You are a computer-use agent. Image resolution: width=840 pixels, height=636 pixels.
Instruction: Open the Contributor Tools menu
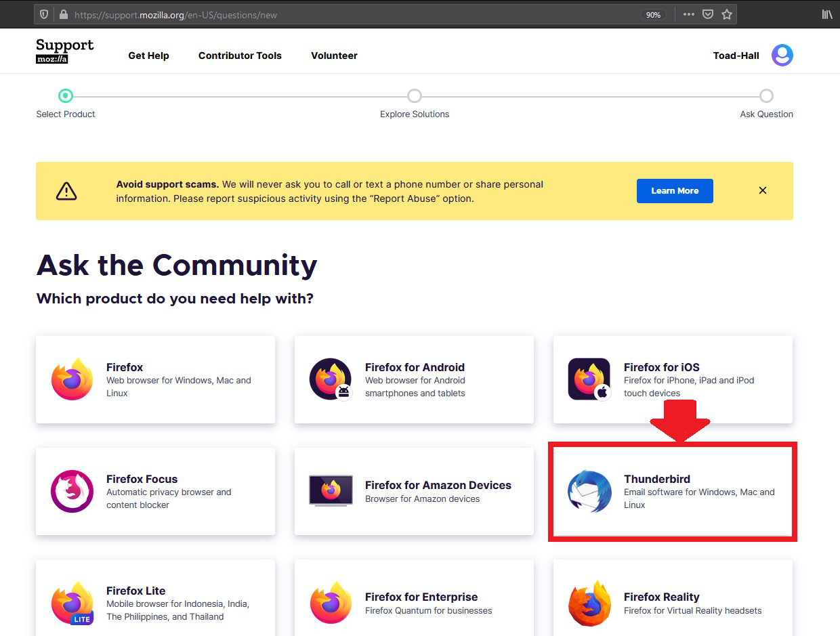pyautogui.click(x=240, y=56)
